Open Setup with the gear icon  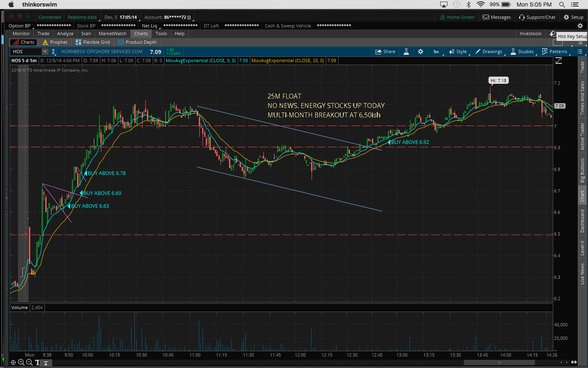pyautogui.click(x=573, y=17)
